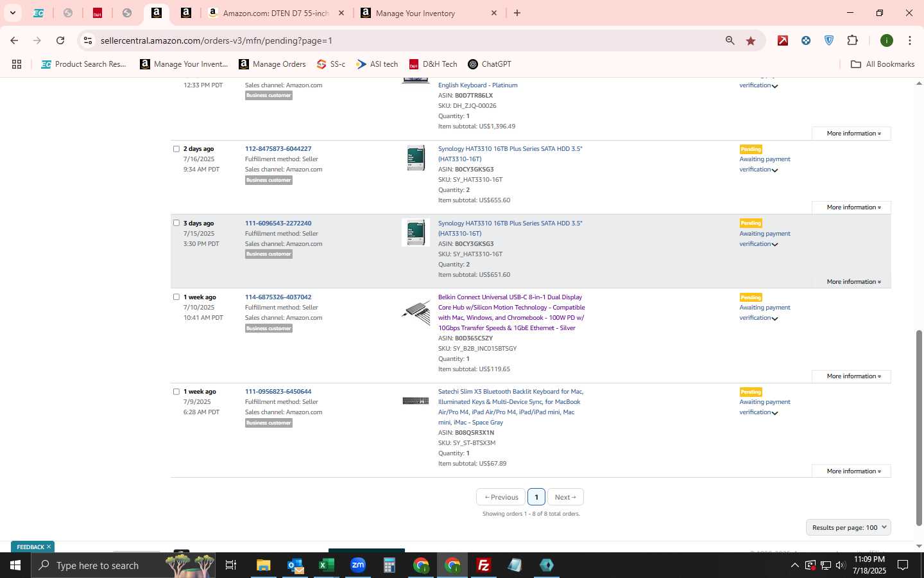Expand More information for US$651.60 Synology order
Image resolution: width=924 pixels, height=578 pixels.
click(x=851, y=282)
